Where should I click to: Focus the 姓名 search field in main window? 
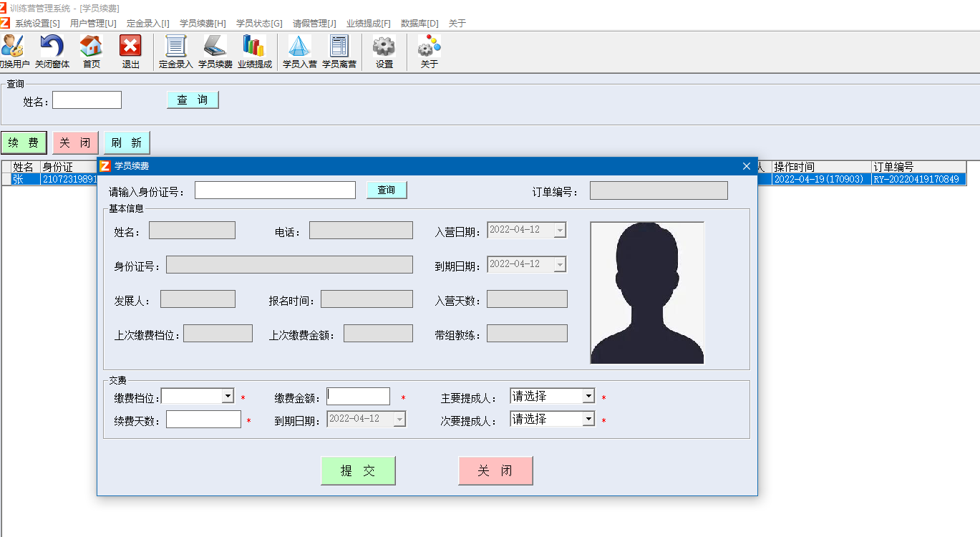click(87, 100)
